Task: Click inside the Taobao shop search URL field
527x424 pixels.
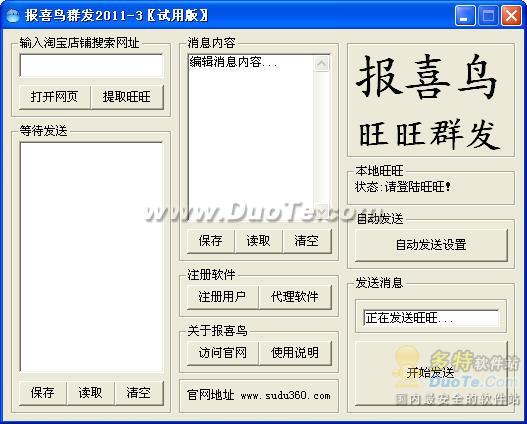Action: 91,66
